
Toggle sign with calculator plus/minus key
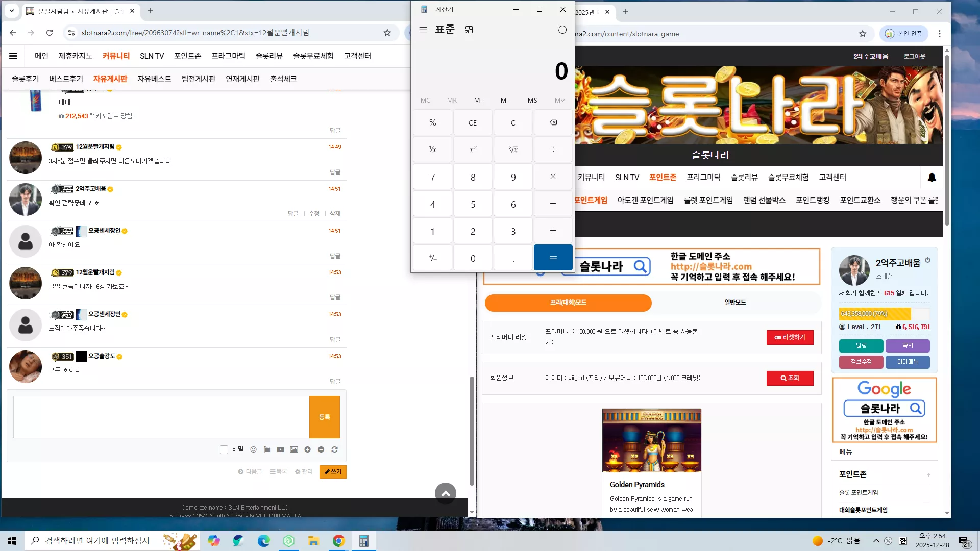coord(432,258)
